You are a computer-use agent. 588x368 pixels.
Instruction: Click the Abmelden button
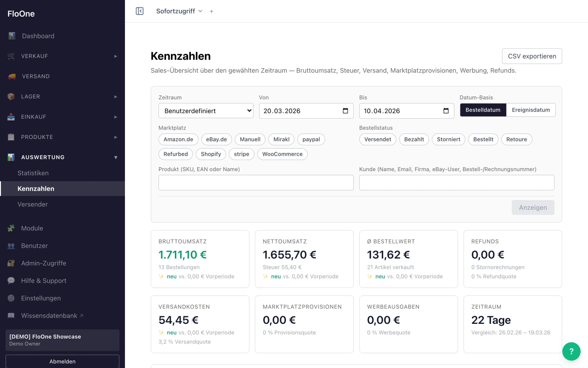pos(62,361)
